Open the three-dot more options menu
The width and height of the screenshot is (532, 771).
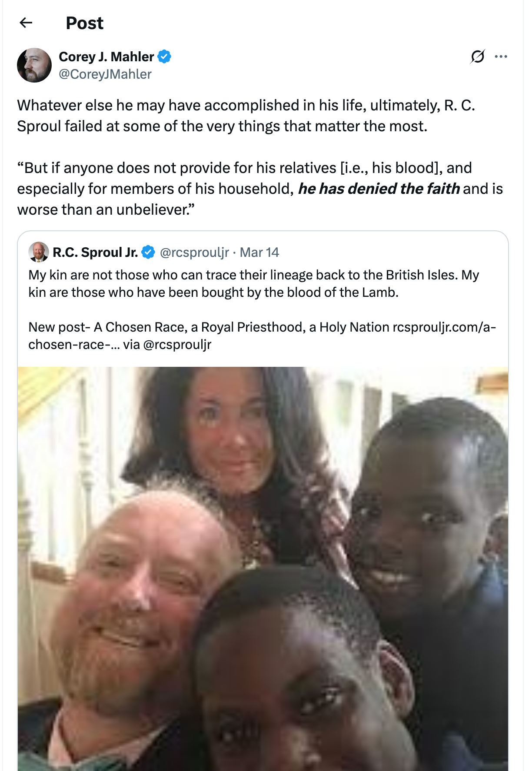click(x=501, y=56)
